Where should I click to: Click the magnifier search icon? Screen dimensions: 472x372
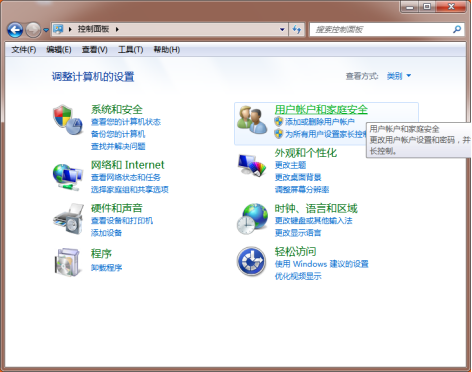pyautogui.click(x=457, y=29)
